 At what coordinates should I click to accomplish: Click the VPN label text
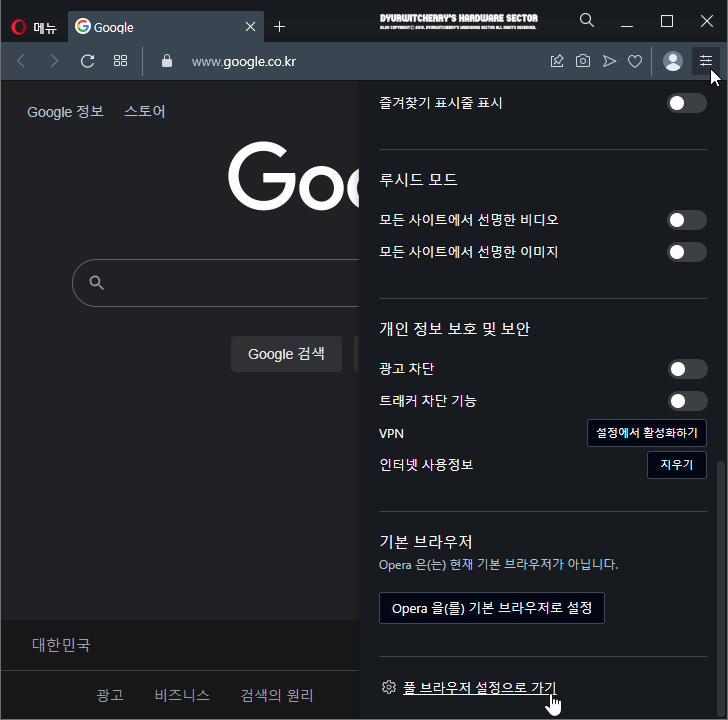click(x=391, y=434)
